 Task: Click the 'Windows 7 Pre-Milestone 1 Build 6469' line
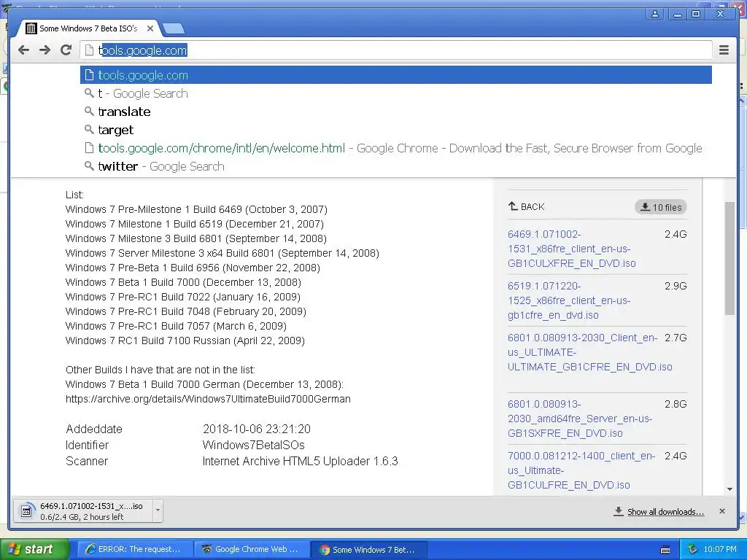click(196, 209)
